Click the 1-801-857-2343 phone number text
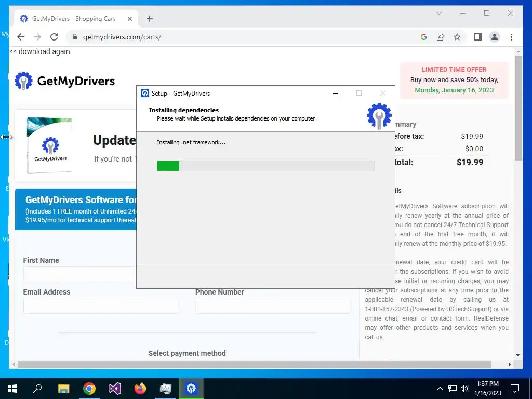This screenshot has height=399, width=532. tap(387, 309)
